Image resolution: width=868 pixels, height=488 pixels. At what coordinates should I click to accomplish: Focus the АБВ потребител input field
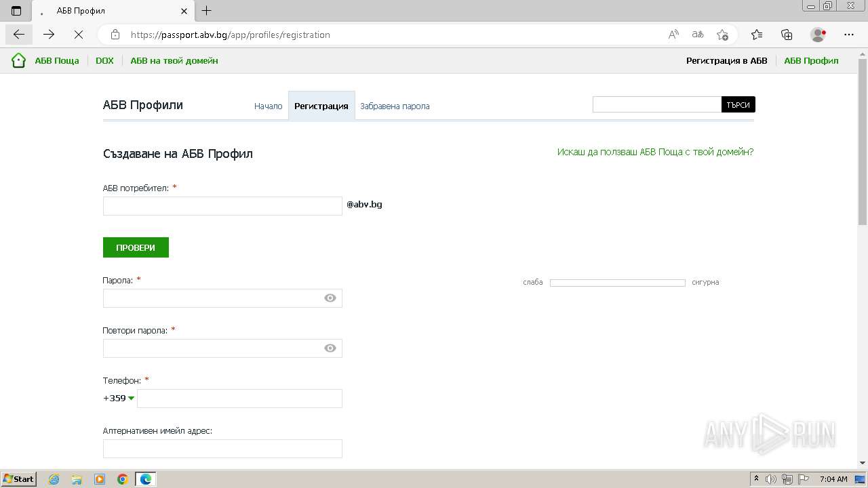222,206
